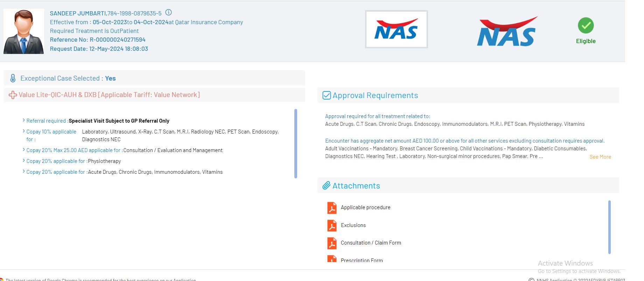Expand the Referral required item chevron

click(24, 121)
